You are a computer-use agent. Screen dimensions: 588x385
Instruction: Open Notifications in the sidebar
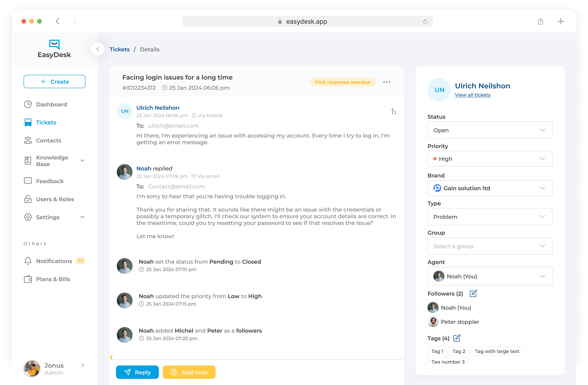pyautogui.click(x=54, y=261)
